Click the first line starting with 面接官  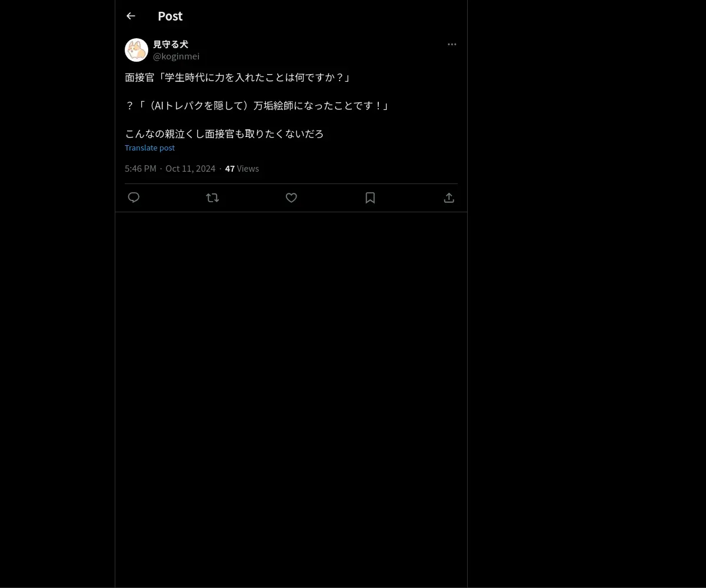(x=238, y=77)
